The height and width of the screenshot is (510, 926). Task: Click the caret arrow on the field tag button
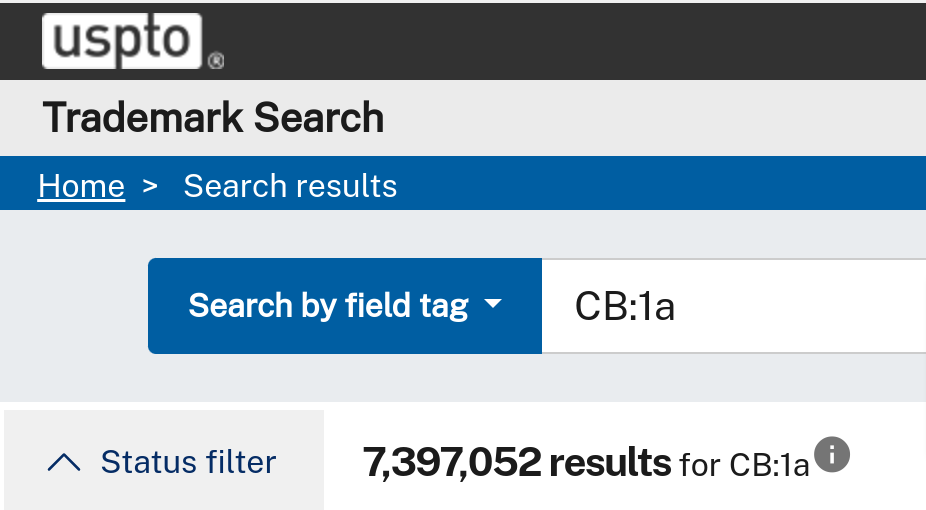(493, 304)
